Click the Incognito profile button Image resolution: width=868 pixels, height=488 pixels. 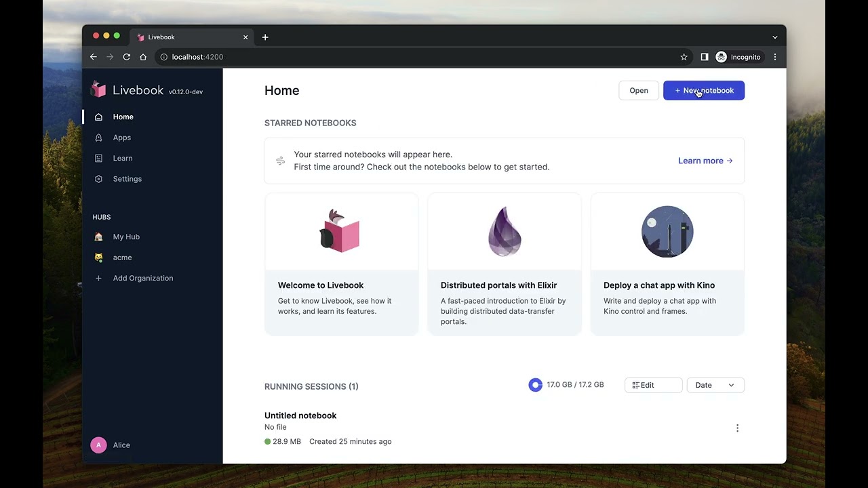tap(738, 57)
